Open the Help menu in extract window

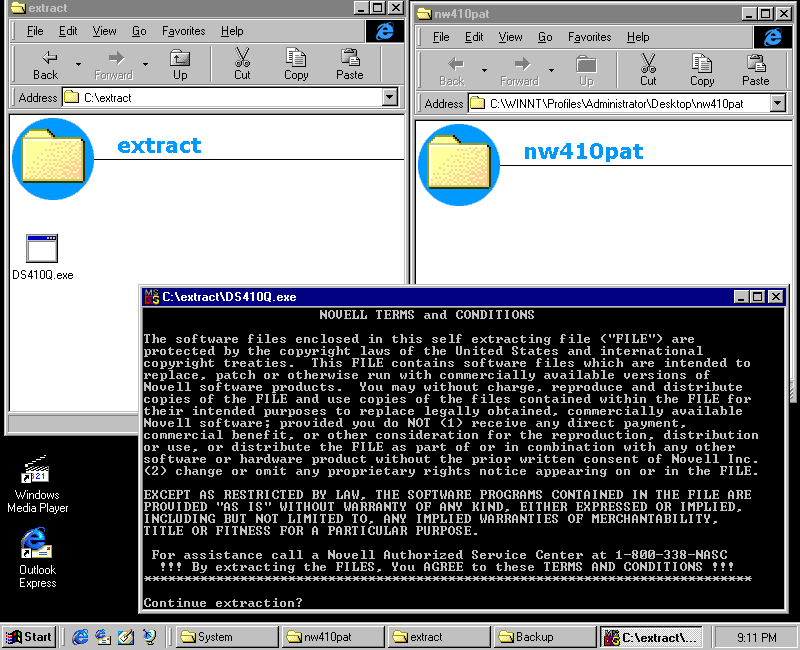[x=232, y=31]
